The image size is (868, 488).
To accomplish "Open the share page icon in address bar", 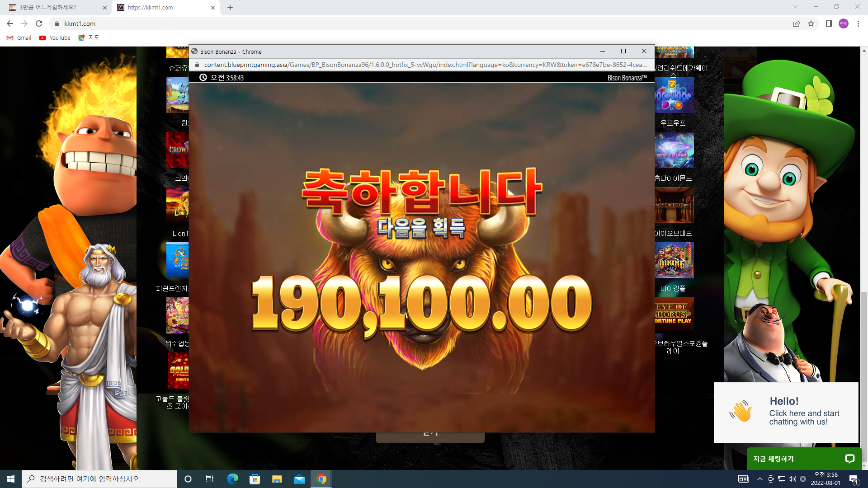I will (797, 23).
